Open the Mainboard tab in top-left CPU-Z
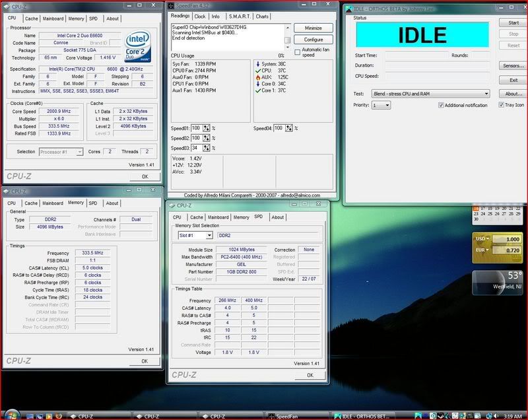Viewport: 528px width, 420px height. pos(53,18)
